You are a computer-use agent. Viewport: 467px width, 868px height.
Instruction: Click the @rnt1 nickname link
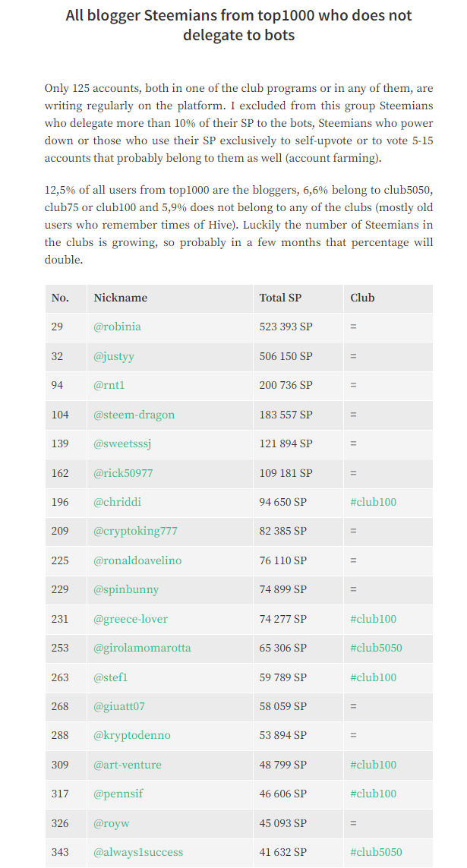click(x=109, y=385)
